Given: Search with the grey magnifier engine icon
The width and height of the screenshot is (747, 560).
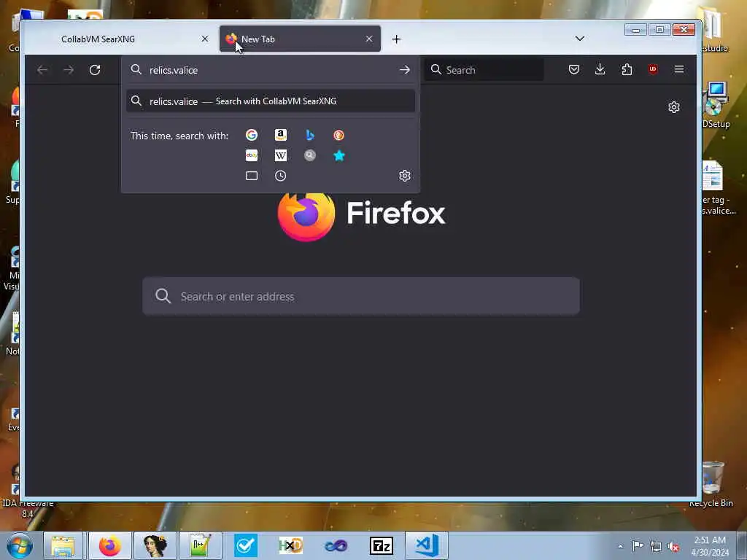Looking at the screenshot, I should click(309, 155).
